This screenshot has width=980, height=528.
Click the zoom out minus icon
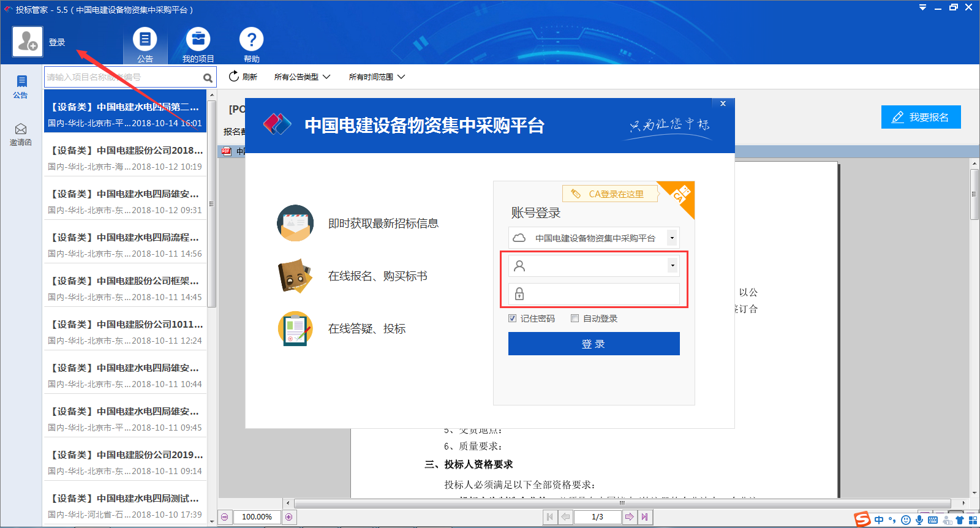[x=225, y=517]
